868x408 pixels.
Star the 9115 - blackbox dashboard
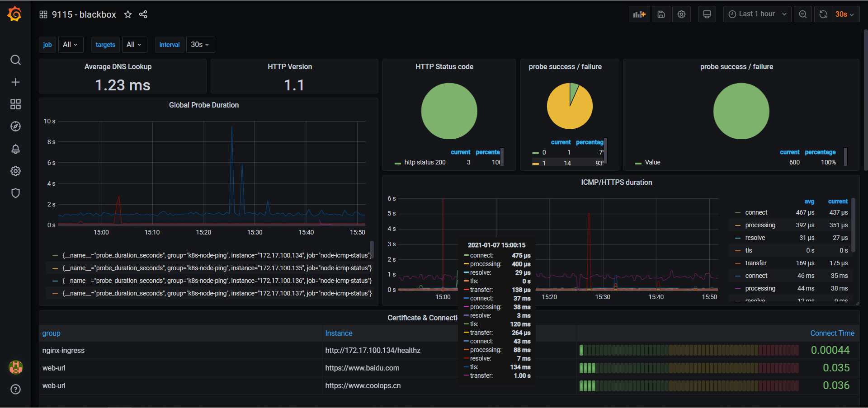pyautogui.click(x=128, y=14)
